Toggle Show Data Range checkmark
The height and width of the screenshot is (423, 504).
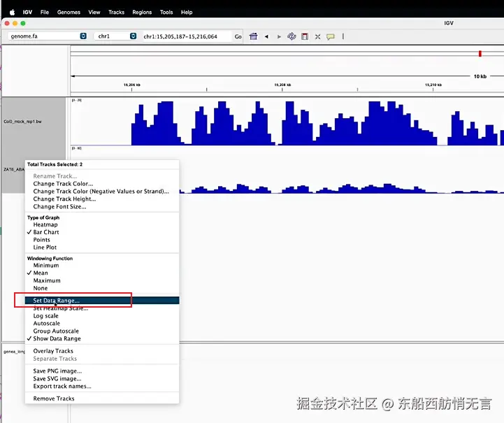pos(102,339)
